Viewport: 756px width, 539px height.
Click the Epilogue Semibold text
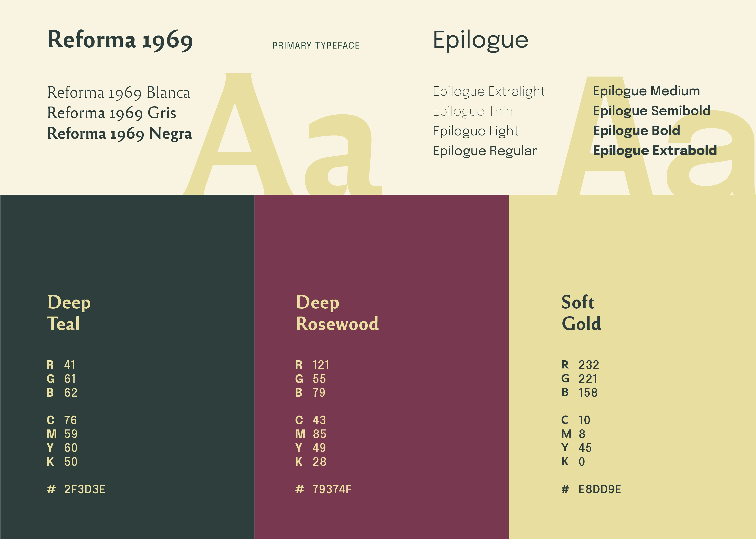click(651, 111)
